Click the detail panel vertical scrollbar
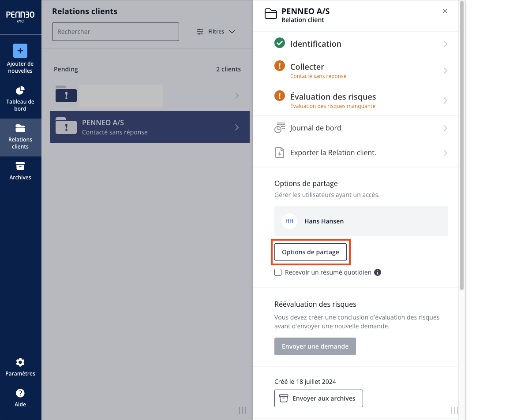The width and height of the screenshot is (517, 420). 462,145
